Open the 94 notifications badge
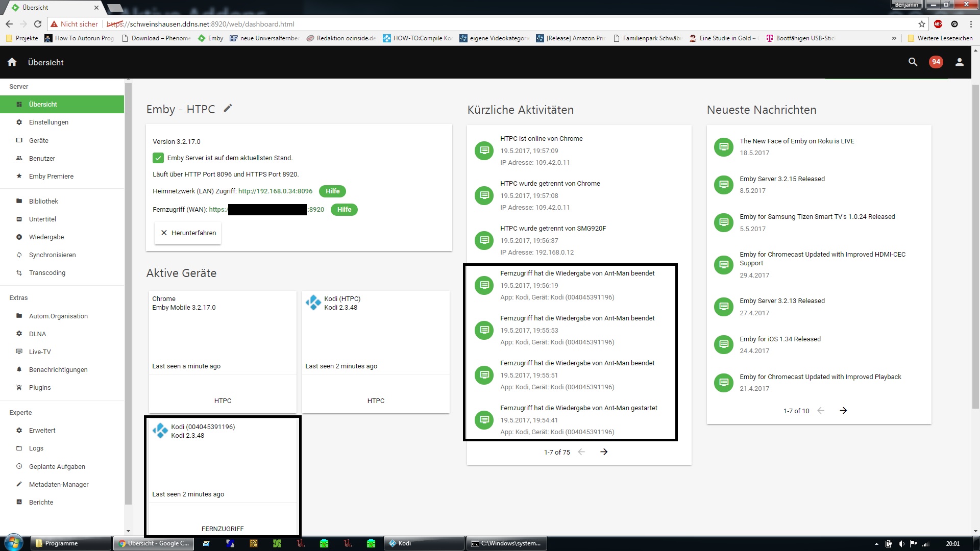 pyautogui.click(x=936, y=62)
